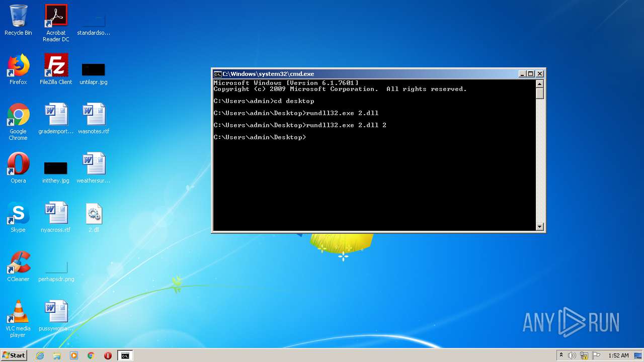
Task: Open the Recycle Bin desktop icon
Action: coord(18,20)
